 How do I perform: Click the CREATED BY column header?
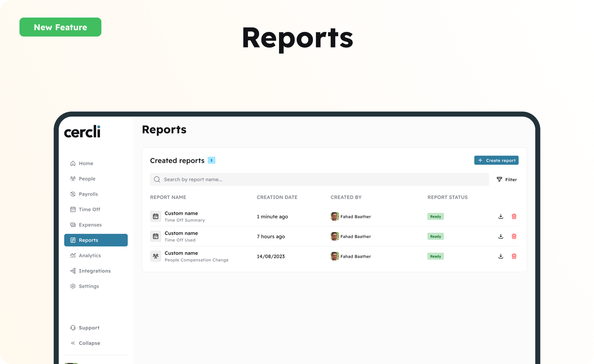coord(346,197)
